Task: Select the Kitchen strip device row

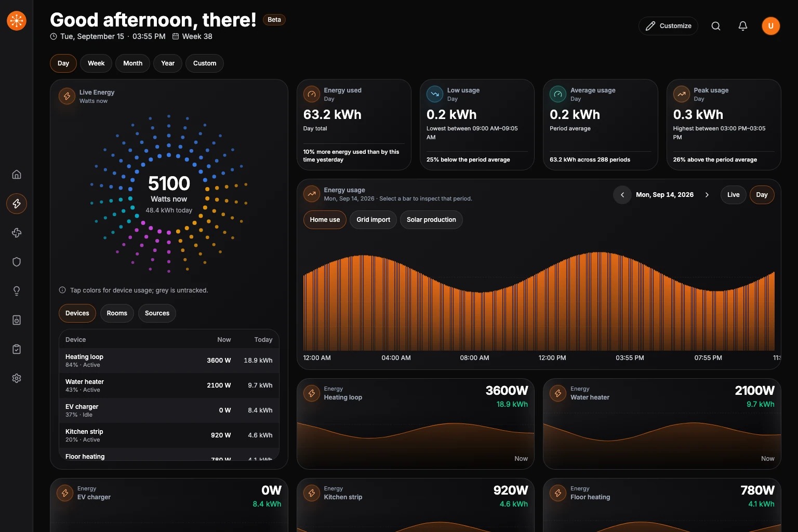Action: (169, 435)
